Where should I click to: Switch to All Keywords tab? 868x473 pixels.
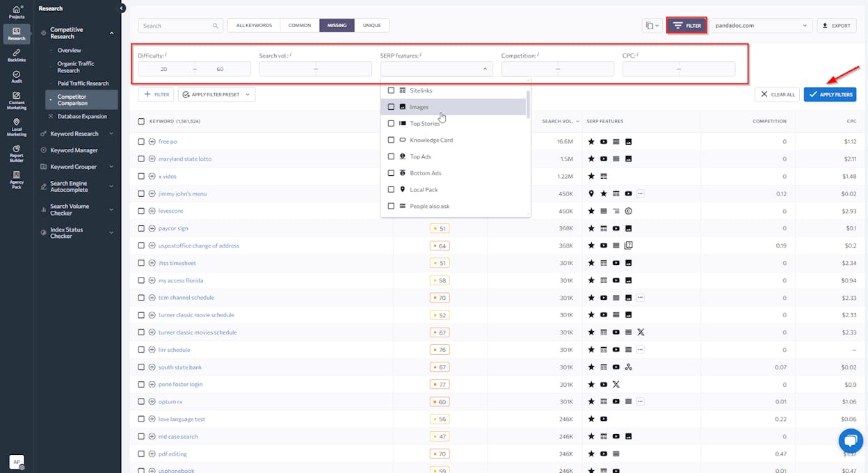(254, 26)
